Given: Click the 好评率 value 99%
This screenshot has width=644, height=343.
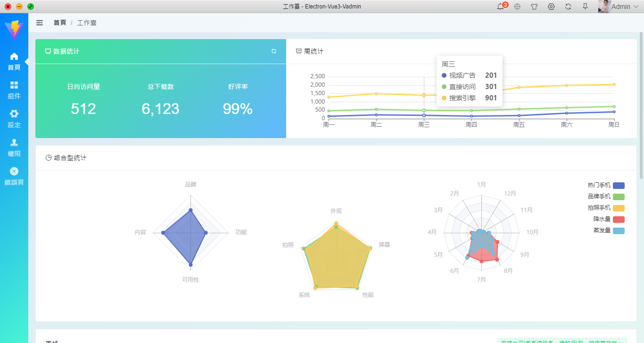Looking at the screenshot, I should [238, 109].
